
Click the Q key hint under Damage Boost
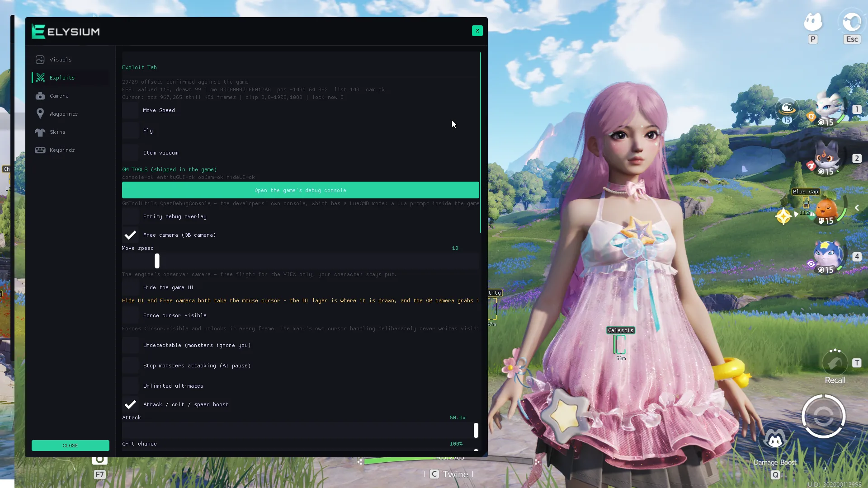pos(775,475)
